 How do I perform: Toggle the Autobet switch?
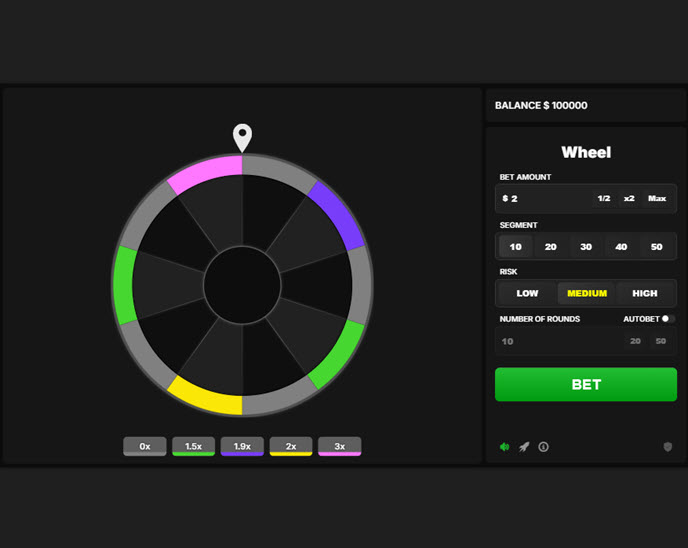(668, 319)
